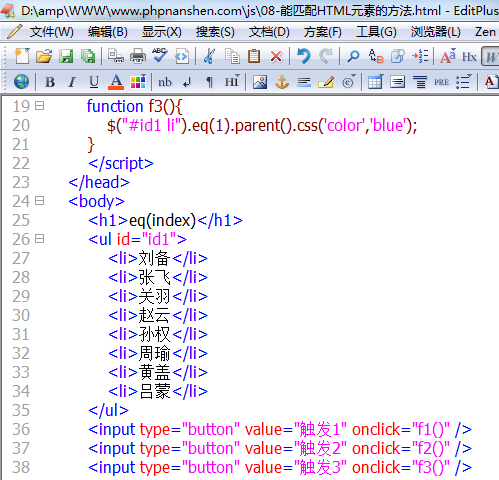This screenshot has width=499, height=480.
Task: Open heading HI dropdown
Action: point(232,82)
